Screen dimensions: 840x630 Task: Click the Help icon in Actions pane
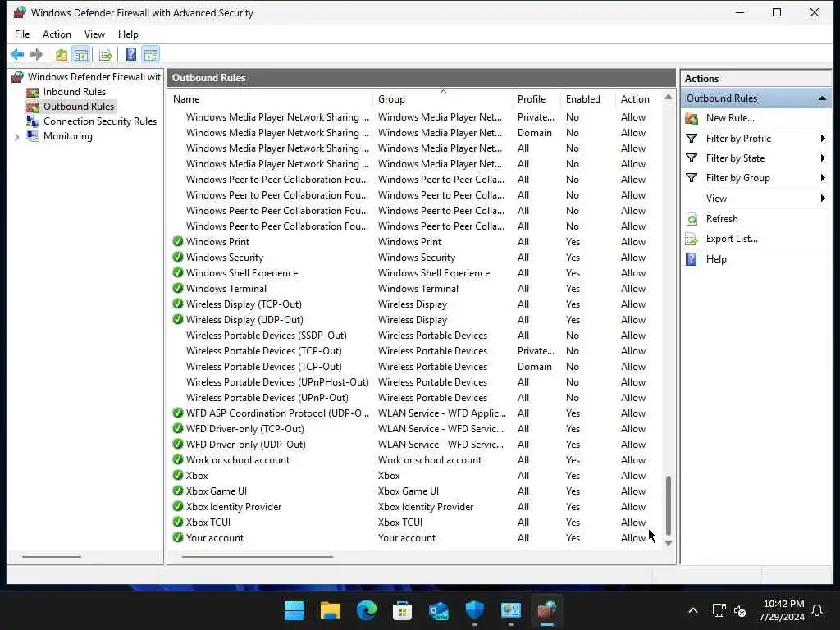pos(692,259)
